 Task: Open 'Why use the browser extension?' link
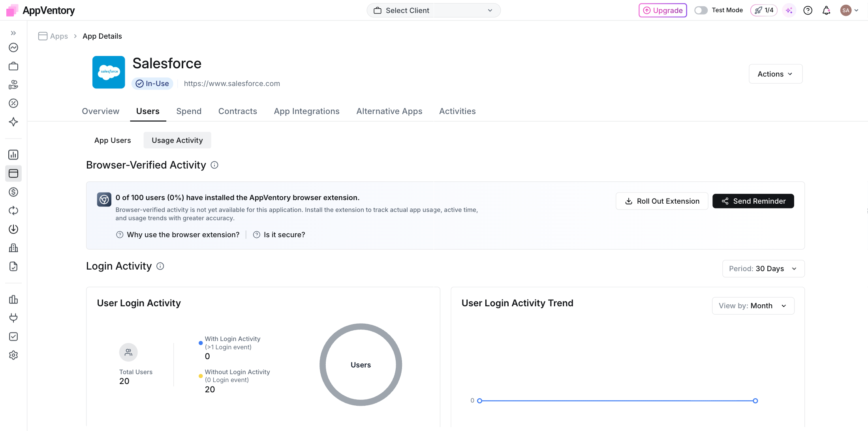(178, 235)
